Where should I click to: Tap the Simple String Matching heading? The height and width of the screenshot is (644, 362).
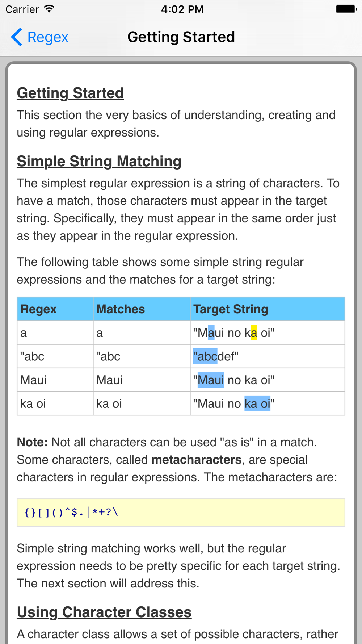[99, 161]
